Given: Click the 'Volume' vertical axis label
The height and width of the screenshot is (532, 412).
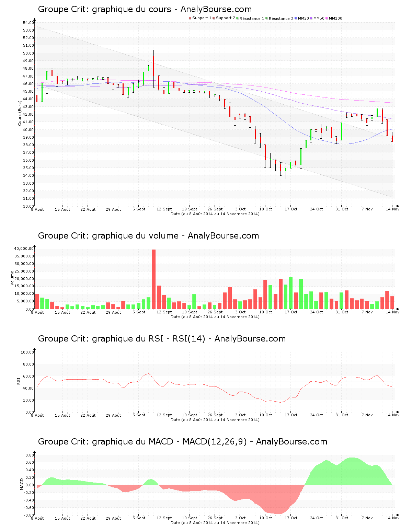Looking at the screenshot, I should tap(12, 278).
